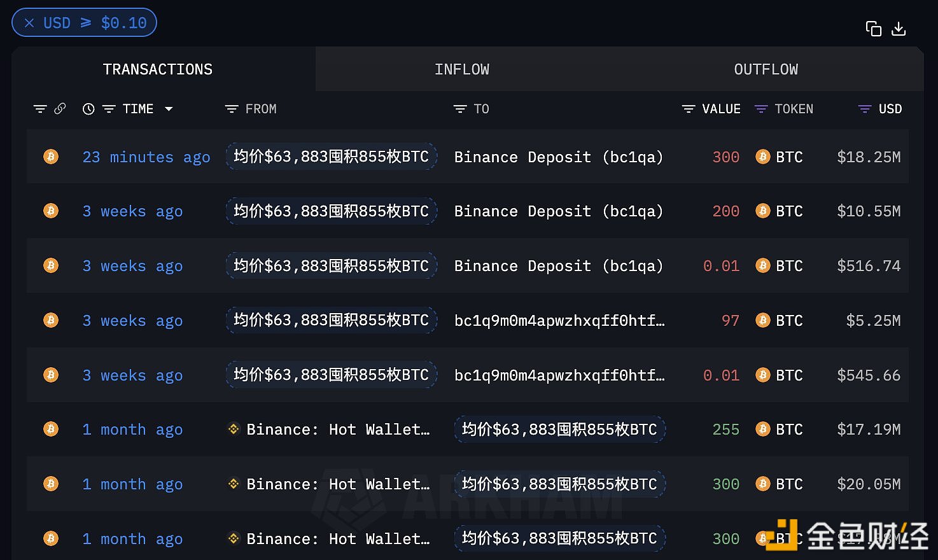Open the USD column filter
938x560 pixels.
(865, 109)
